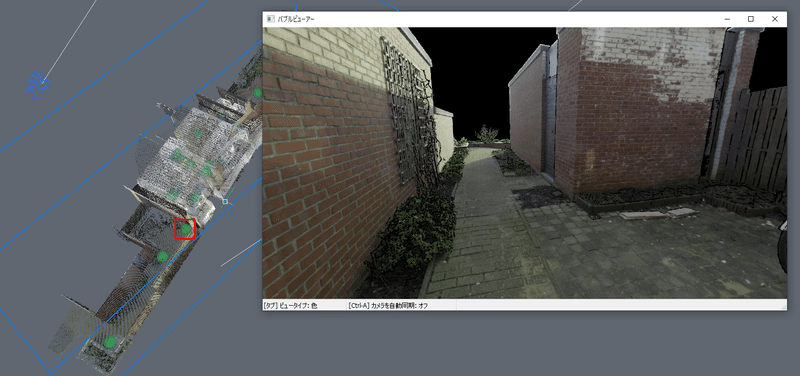The width and height of the screenshot is (800, 376).
Task: Minimize the バブルビューアー window
Action: (727, 19)
